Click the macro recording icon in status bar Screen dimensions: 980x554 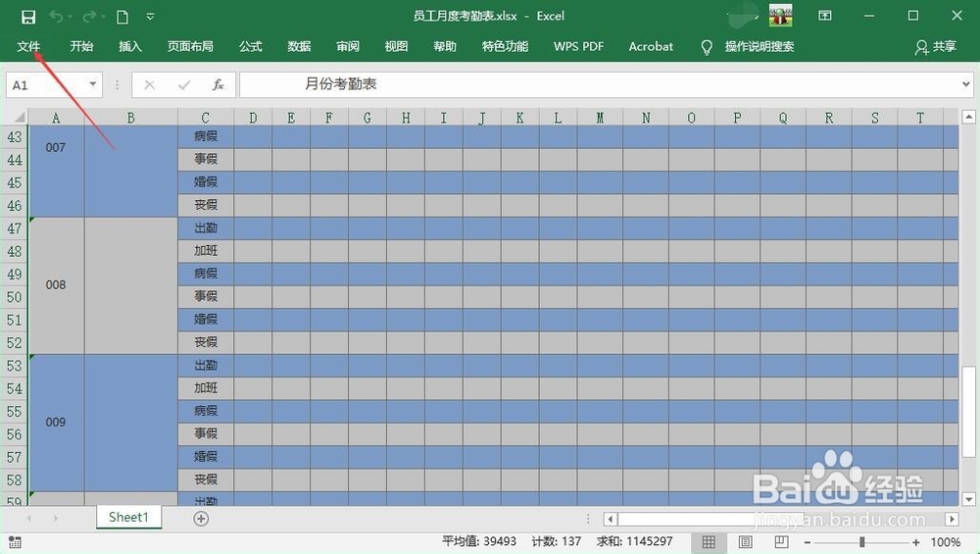[15, 542]
